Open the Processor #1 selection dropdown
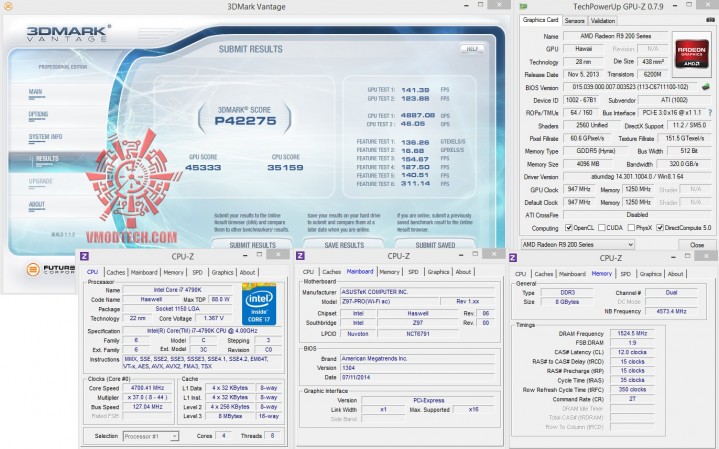Image resolution: width=719 pixels, height=449 pixels. 151,436
